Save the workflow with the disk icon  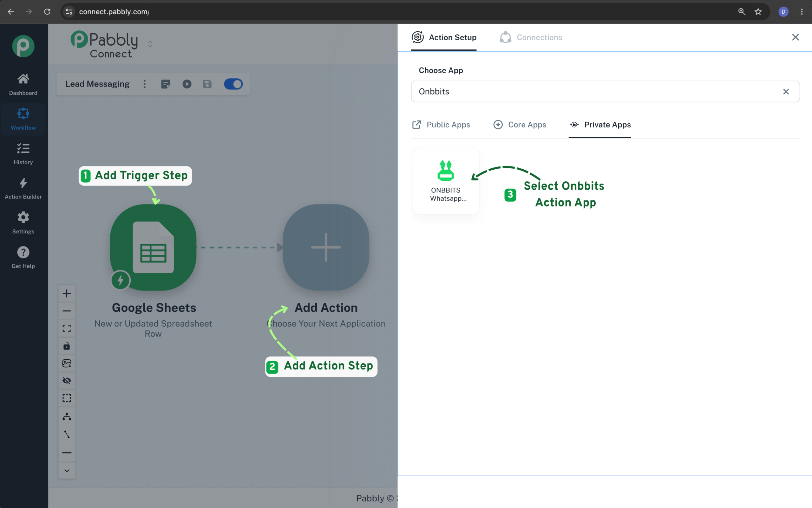pos(207,84)
